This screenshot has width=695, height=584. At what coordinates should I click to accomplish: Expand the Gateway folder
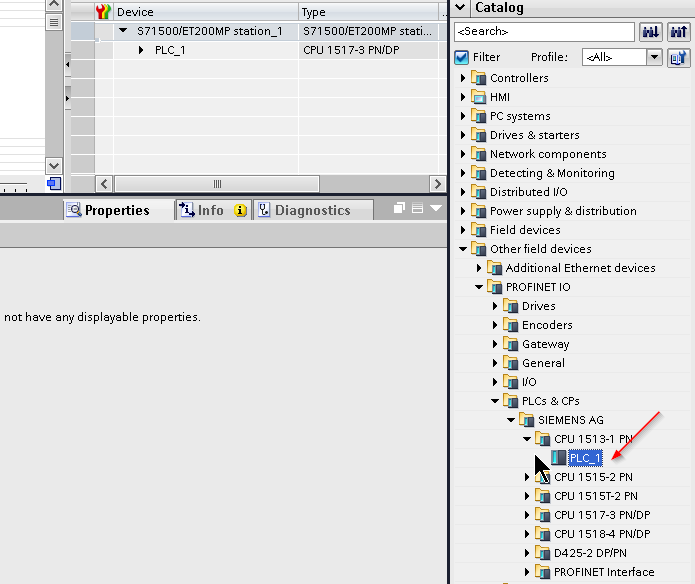[x=495, y=344]
